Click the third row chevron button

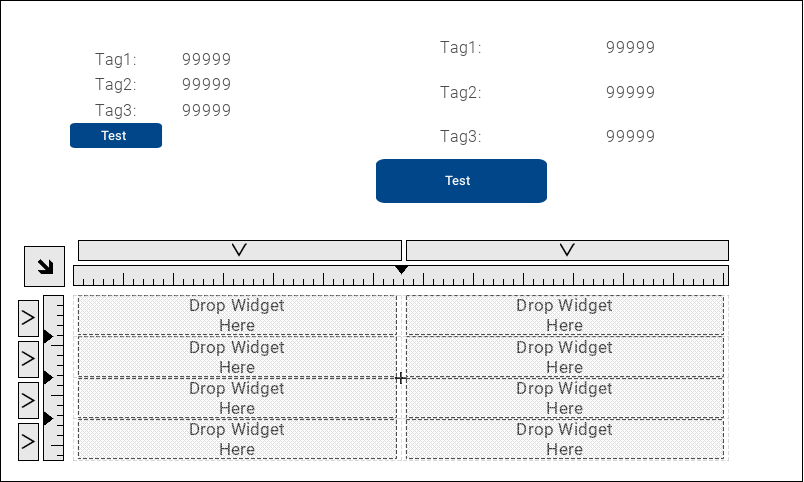tap(28, 400)
